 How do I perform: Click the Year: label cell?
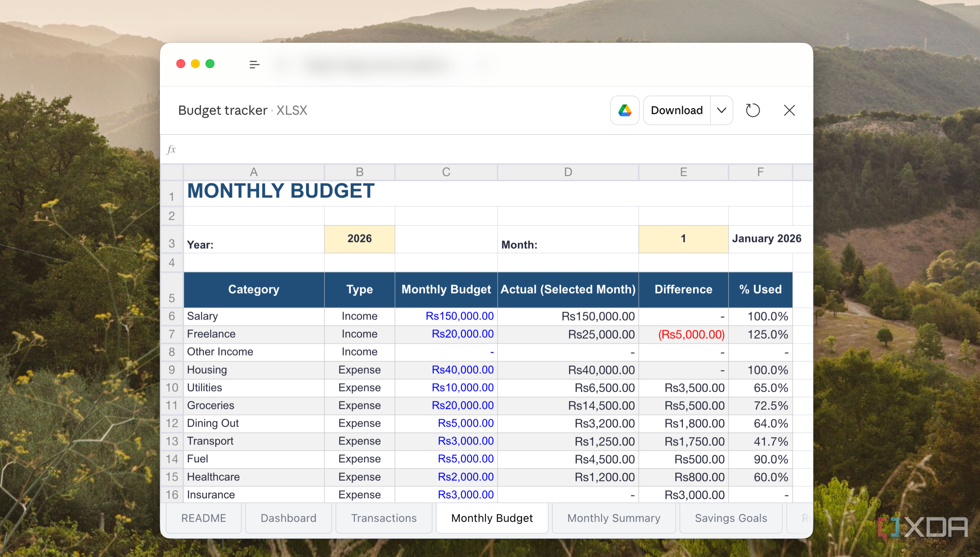(254, 239)
